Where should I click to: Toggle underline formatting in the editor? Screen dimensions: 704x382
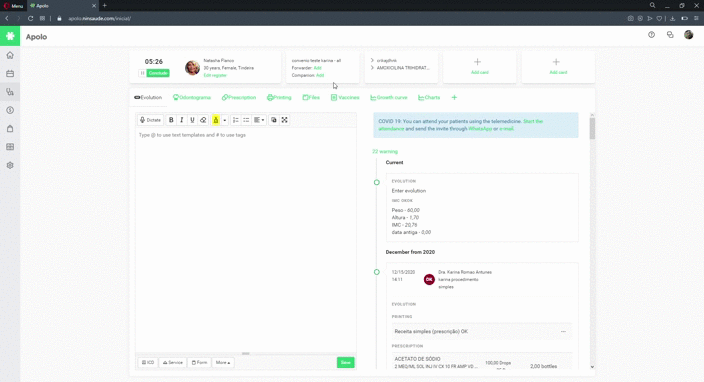192,120
